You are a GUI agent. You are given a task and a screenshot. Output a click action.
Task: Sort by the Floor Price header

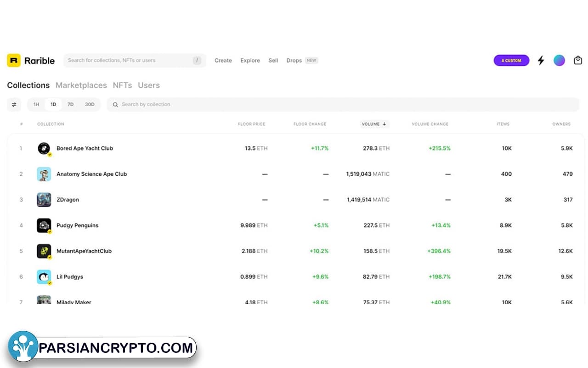click(x=251, y=124)
